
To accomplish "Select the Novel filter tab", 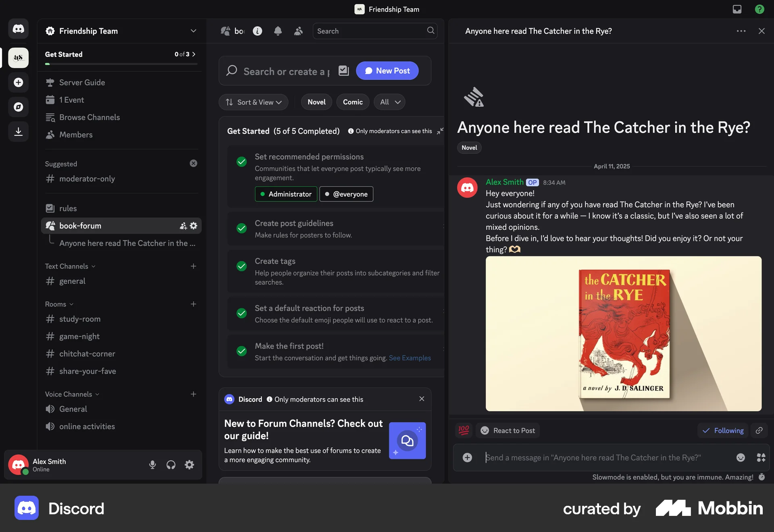I will 316,102.
